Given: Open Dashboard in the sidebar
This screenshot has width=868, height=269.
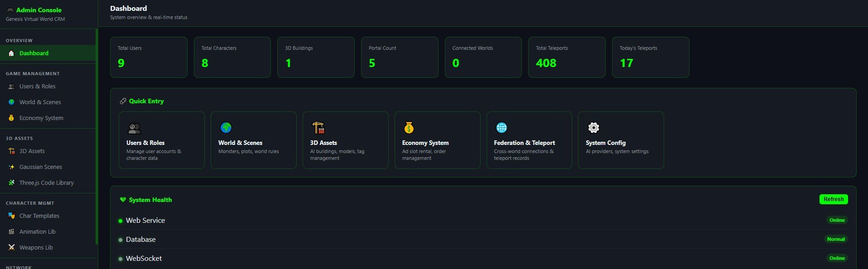Looking at the screenshot, I should click(x=48, y=53).
